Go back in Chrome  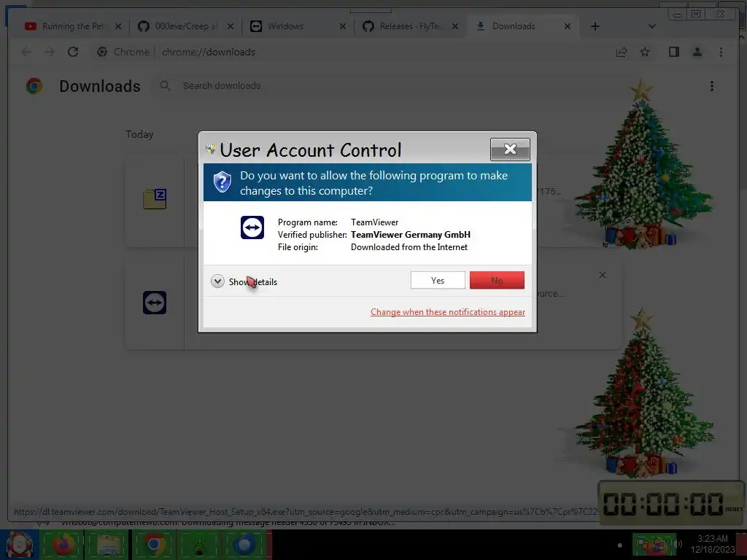point(26,52)
